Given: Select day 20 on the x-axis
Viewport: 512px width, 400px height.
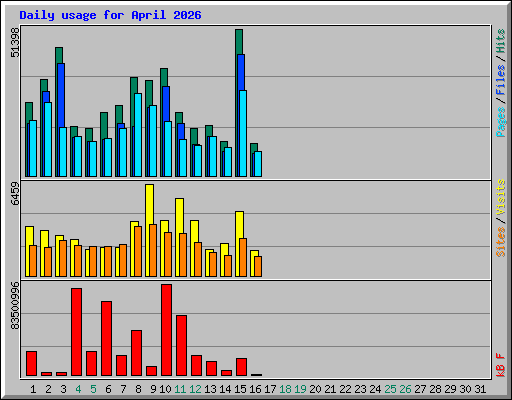Looking at the screenshot, I should point(315,389).
